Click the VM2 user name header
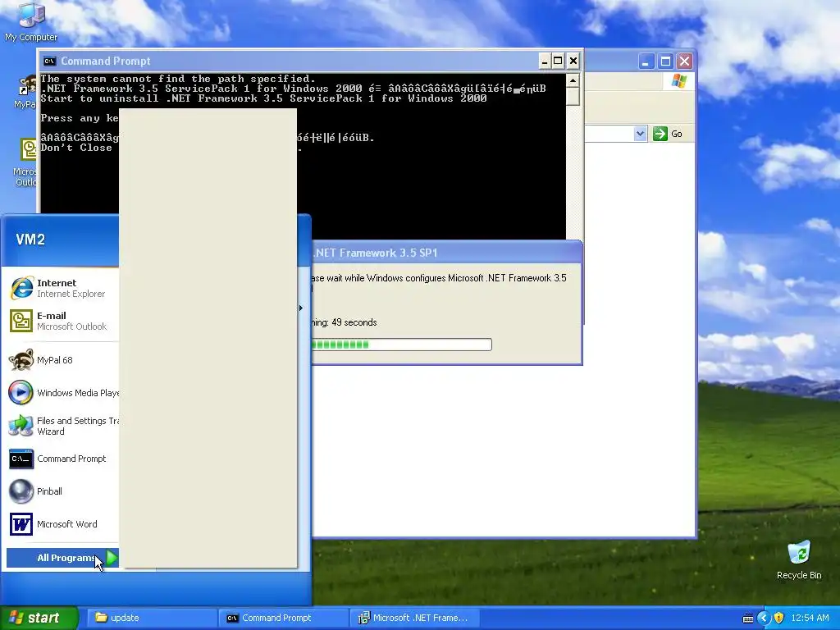 click(x=30, y=240)
